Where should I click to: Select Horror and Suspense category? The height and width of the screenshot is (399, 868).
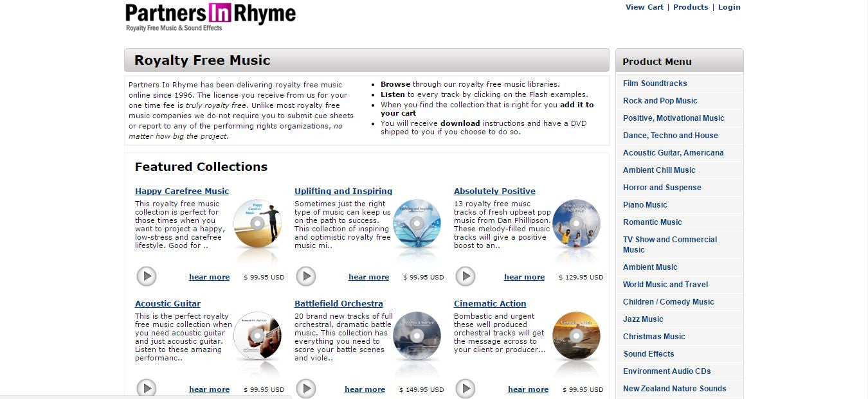[662, 188]
